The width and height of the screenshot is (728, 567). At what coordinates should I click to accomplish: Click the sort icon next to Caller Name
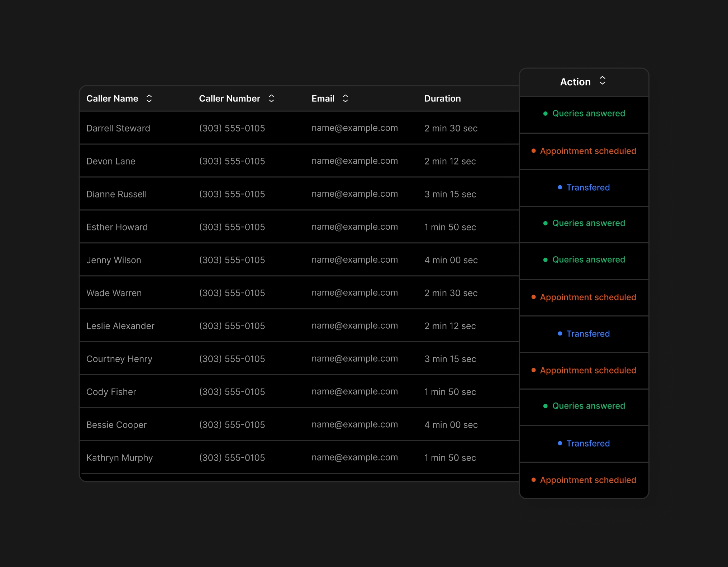click(x=149, y=98)
